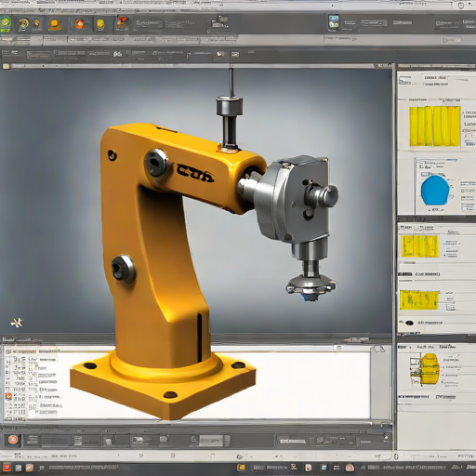Open the blue disc preview in right panel
The image size is (476, 476).
435,190
